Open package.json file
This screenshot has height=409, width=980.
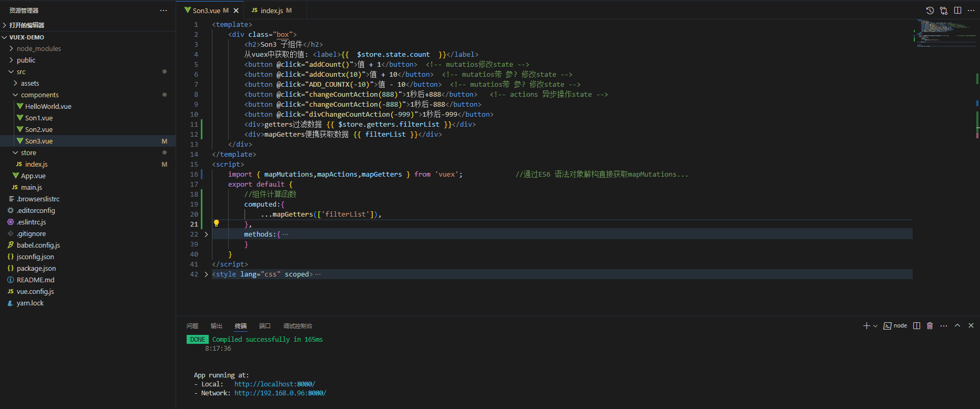[x=88, y=268]
